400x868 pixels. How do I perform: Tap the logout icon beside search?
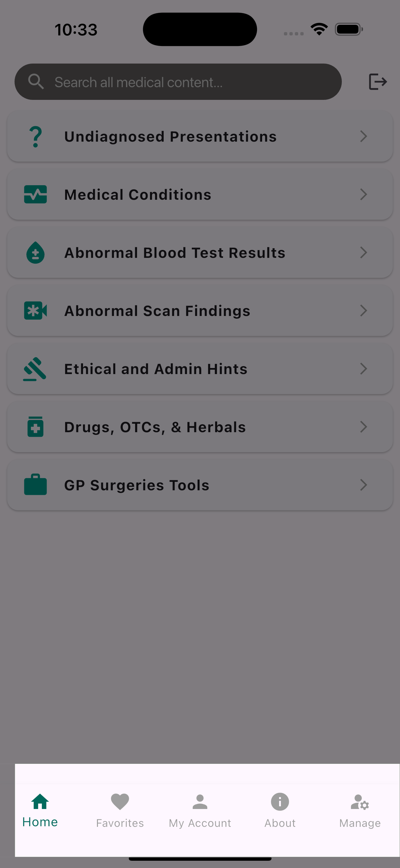tap(377, 81)
